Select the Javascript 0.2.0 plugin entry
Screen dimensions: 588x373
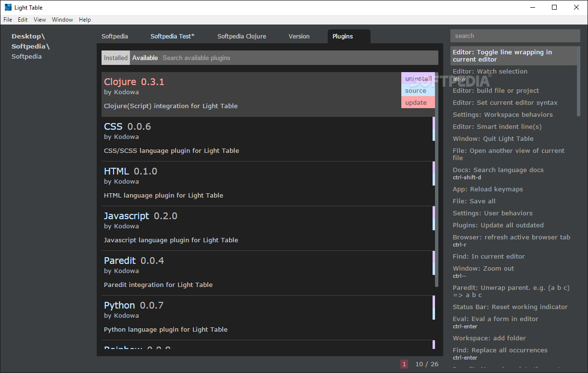click(268, 228)
